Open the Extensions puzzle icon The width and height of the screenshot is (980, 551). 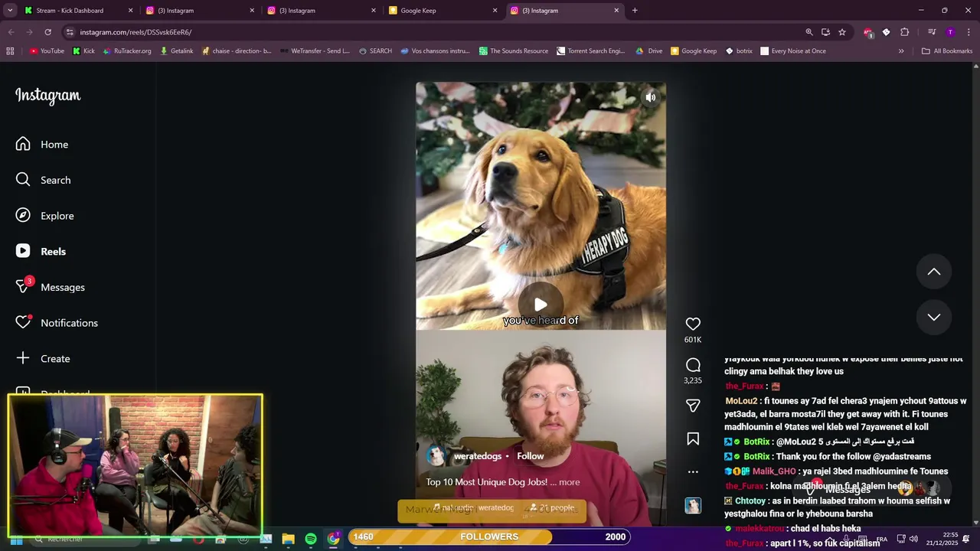pos(904,32)
